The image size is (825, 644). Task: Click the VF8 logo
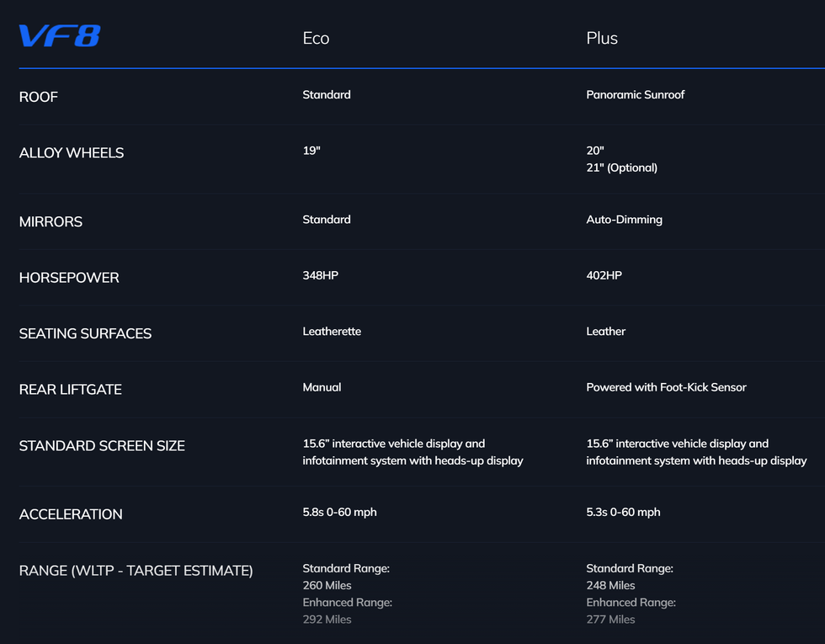coord(60,35)
